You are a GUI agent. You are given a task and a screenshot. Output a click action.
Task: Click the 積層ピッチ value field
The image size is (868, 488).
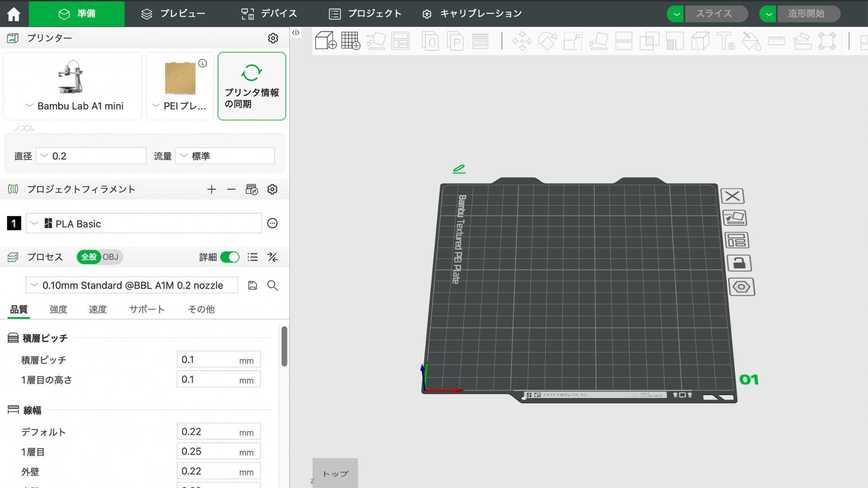tap(218, 360)
